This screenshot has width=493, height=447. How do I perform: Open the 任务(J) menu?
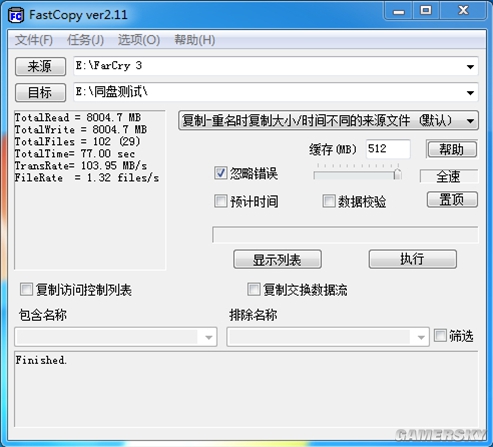point(85,40)
